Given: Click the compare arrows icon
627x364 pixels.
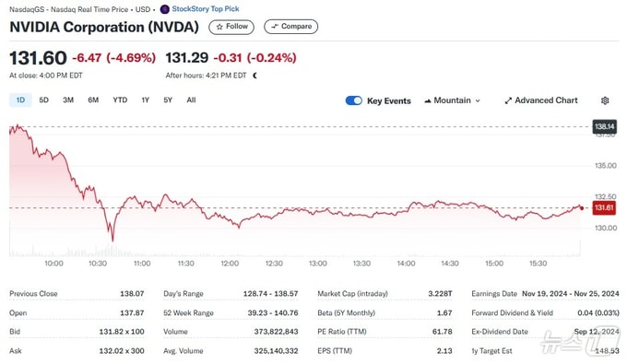Looking at the screenshot, I should 275,27.
